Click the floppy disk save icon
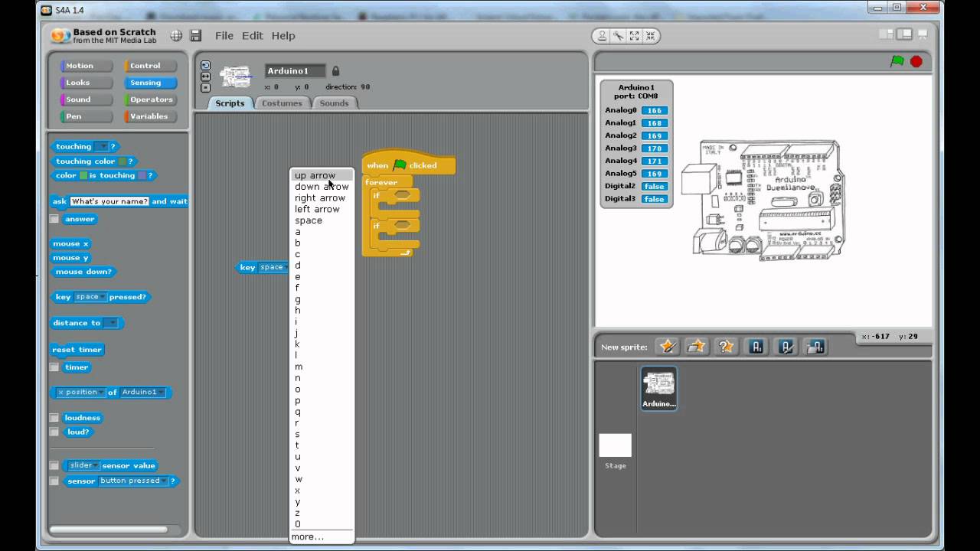 click(196, 36)
